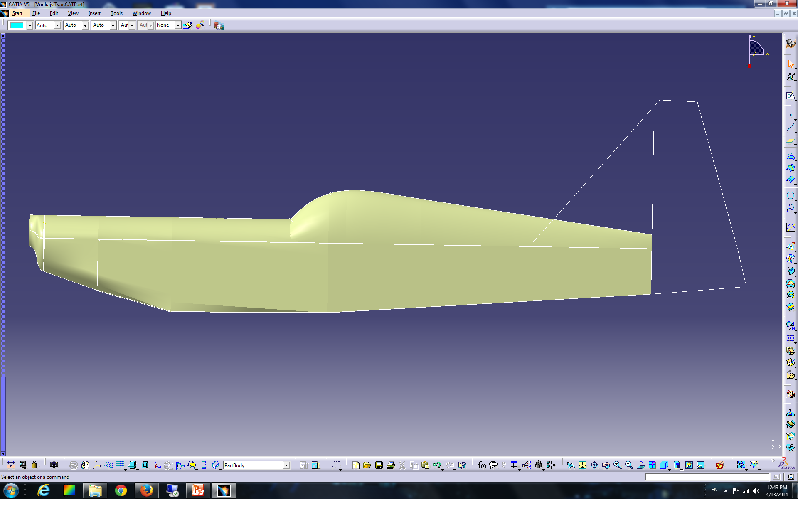Open the Formula f(x) tool
798x532 pixels.
tap(481, 465)
